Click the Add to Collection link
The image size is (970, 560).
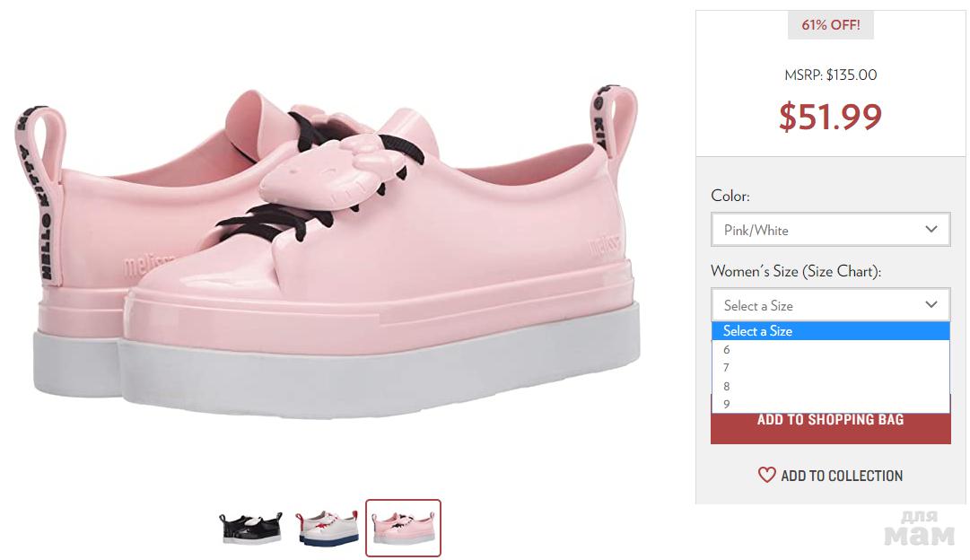(x=841, y=476)
